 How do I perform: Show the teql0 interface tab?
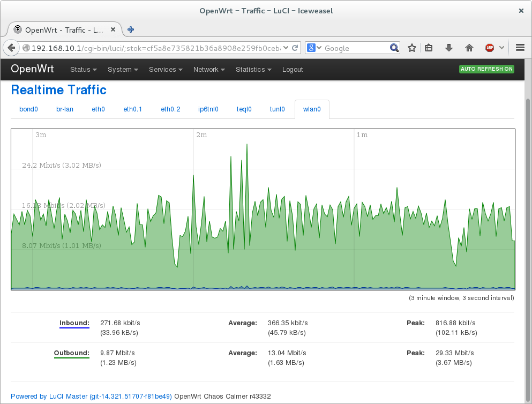click(x=244, y=109)
